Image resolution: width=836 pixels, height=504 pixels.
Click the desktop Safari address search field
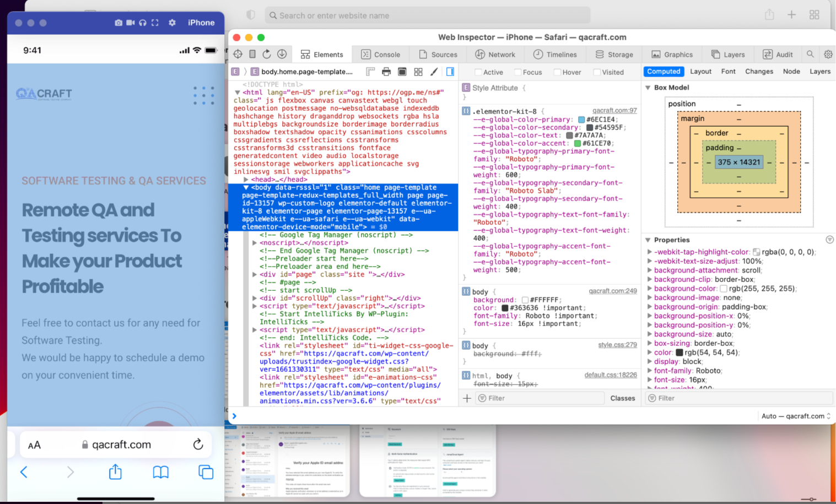point(428,15)
